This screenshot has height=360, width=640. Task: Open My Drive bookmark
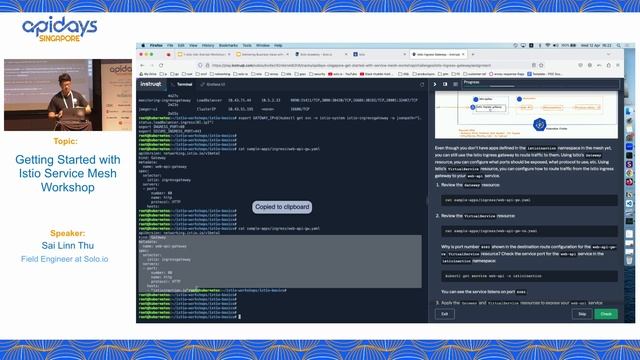(148, 74)
